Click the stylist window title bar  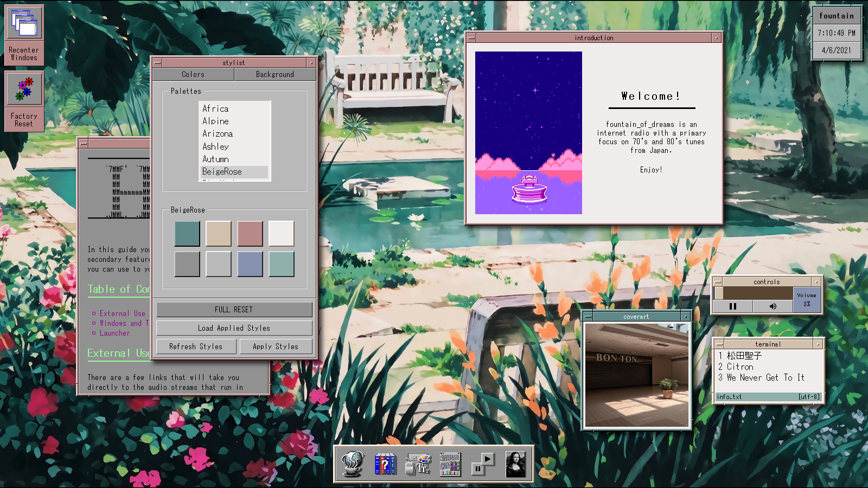click(234, 63)
